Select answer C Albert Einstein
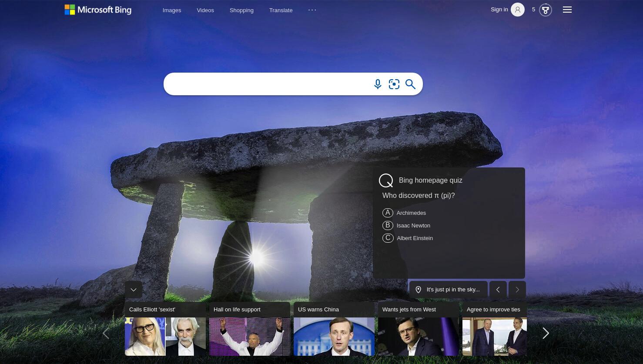The image size is (643, 364). [408, 238]
